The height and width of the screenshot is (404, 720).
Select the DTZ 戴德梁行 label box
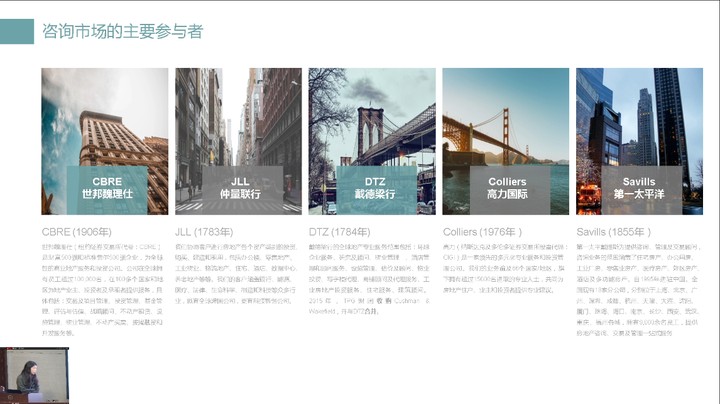[x=376, y=190]
